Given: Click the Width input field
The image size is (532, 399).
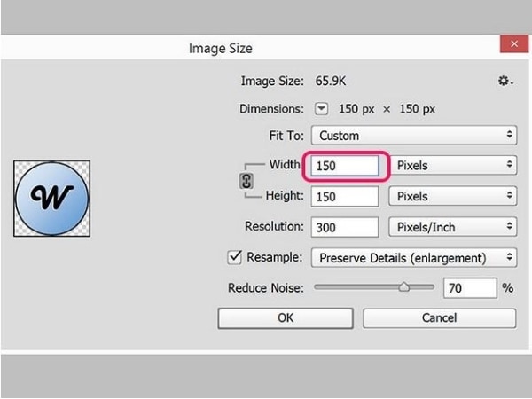Looking at the screenshot, I should tap(346, 165).
